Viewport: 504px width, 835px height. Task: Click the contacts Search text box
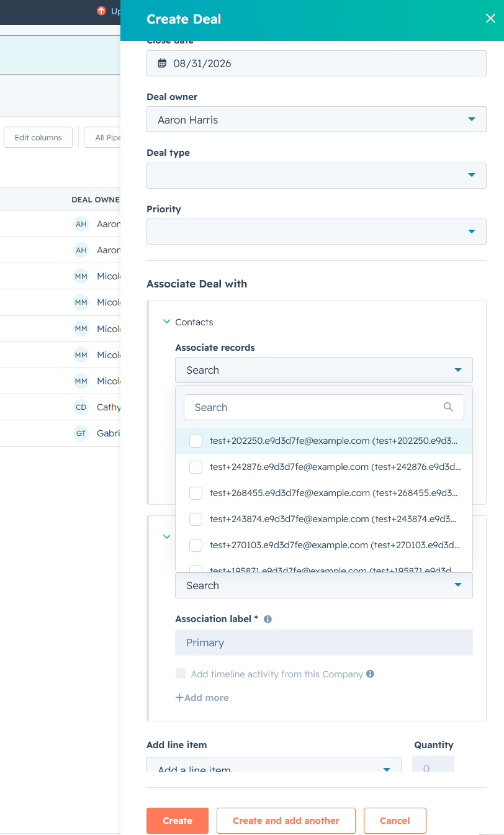(324, 407)
